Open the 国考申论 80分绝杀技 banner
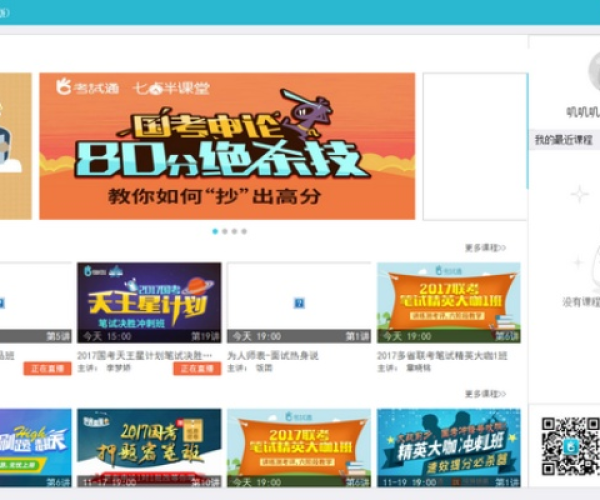 pyautogui.click(x=227, y=146)
